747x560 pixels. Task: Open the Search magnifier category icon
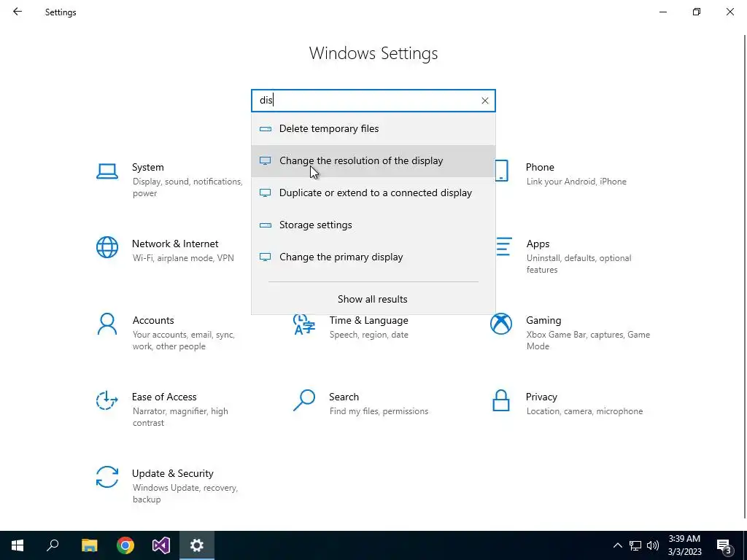pyautogui.click(x=304, y=400)
